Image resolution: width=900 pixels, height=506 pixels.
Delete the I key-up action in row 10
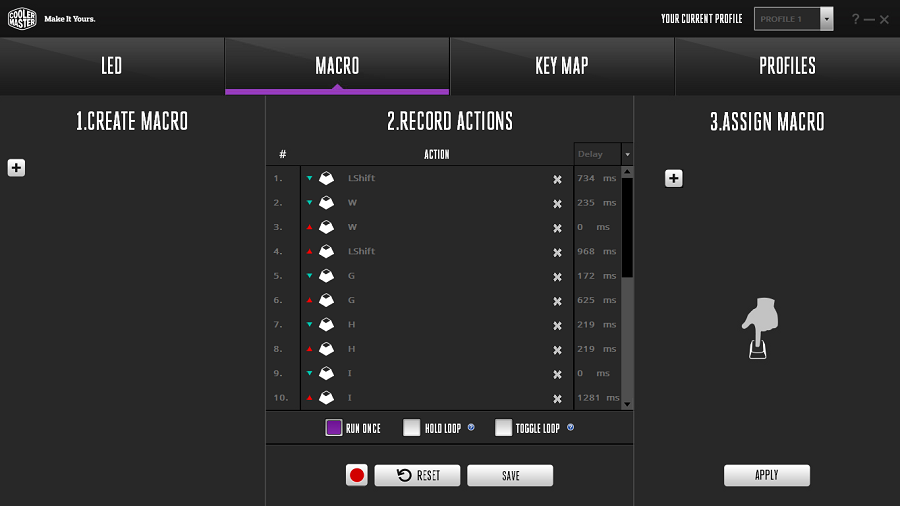557,399
